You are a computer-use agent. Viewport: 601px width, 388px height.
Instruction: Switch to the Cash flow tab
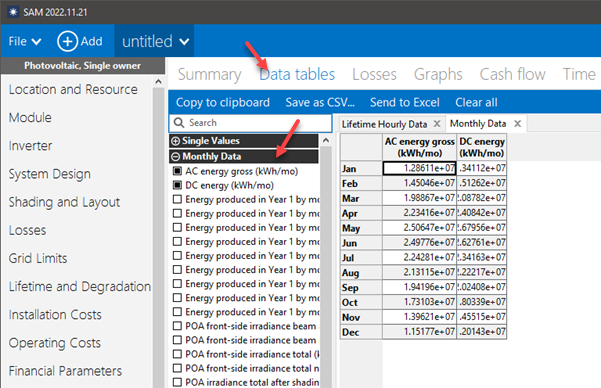click(x=512, y=74)
